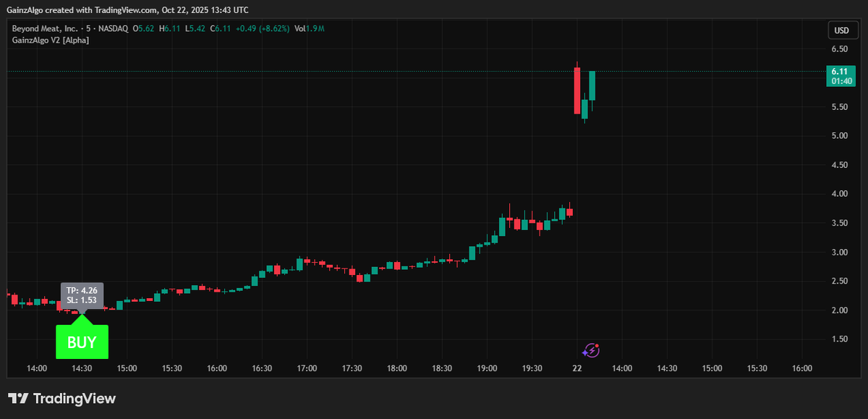Click the 1.50 price axis label
This screenshot has width=868, height=419.
pyautogui.click(x=839, y=339)
